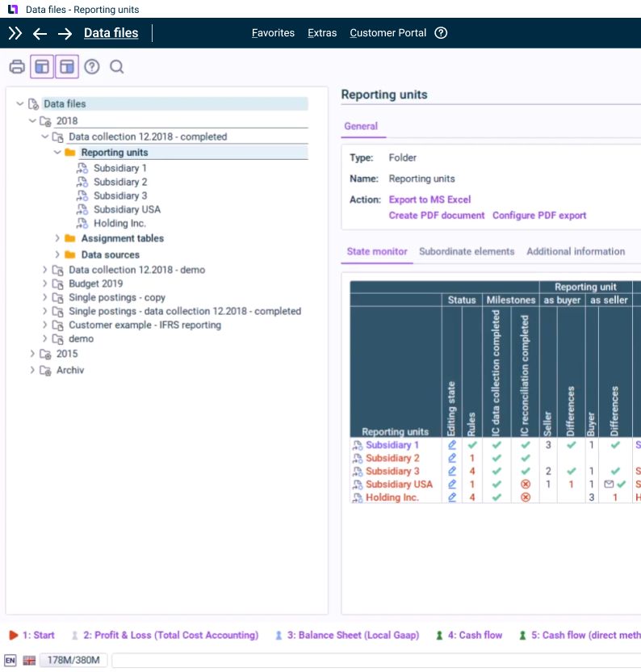Click the printer icon in toolbar
Screen dimensions: 641x672
coord(16,67)
